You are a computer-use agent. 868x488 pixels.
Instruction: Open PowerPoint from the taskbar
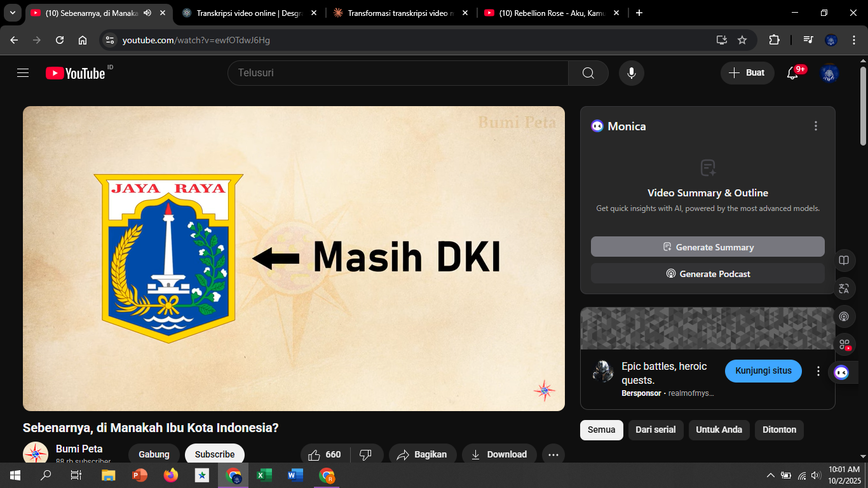[x=139, y=475]
